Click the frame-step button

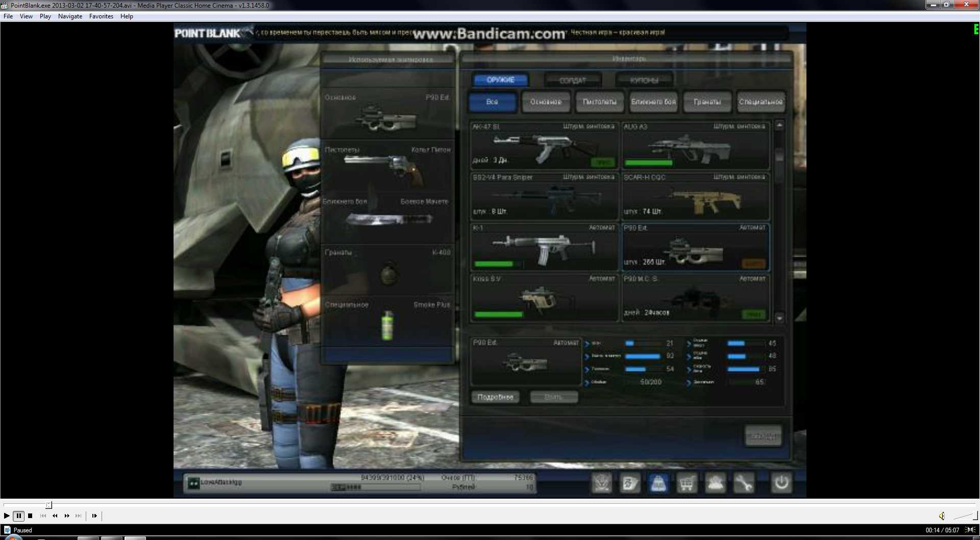coord(94,516)
